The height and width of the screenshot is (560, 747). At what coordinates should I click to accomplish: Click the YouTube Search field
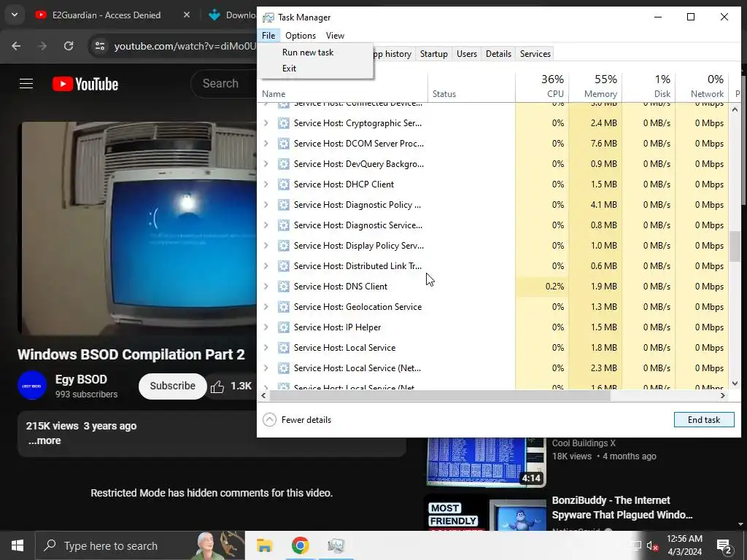(x=223, y=84)
